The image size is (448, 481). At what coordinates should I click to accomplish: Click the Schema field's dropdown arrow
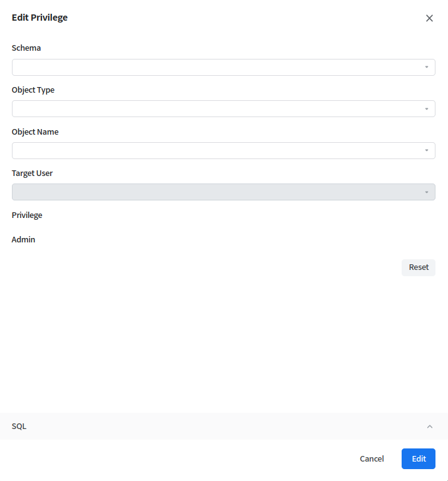[x=426, y=67]
